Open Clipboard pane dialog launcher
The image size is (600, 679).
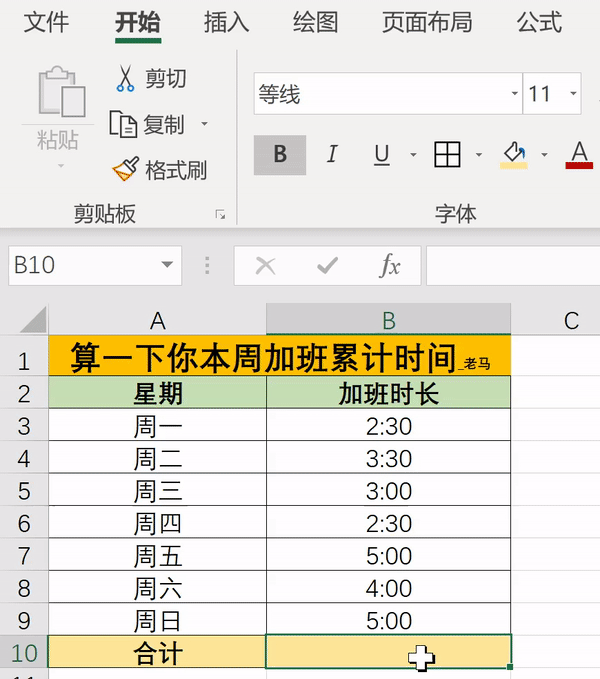[x=220, y=214]
